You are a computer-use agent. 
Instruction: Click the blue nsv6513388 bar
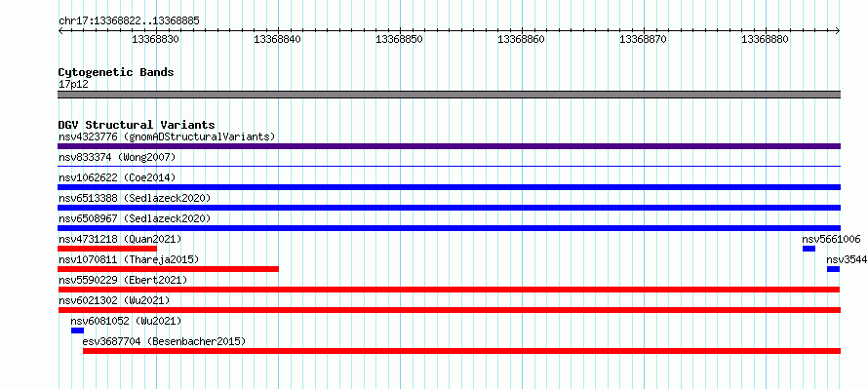(449, 208)
